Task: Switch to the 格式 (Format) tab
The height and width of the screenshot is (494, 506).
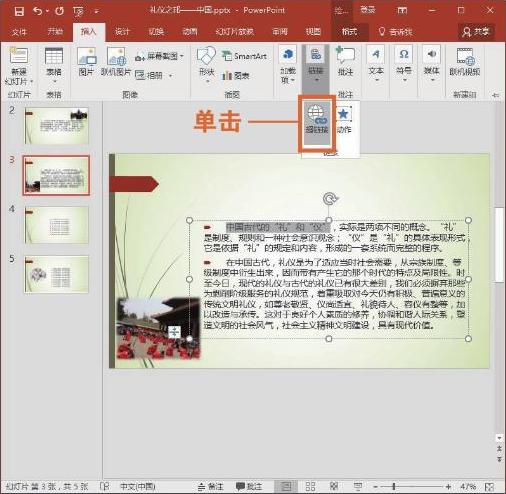Action: [x=349, y=32]
